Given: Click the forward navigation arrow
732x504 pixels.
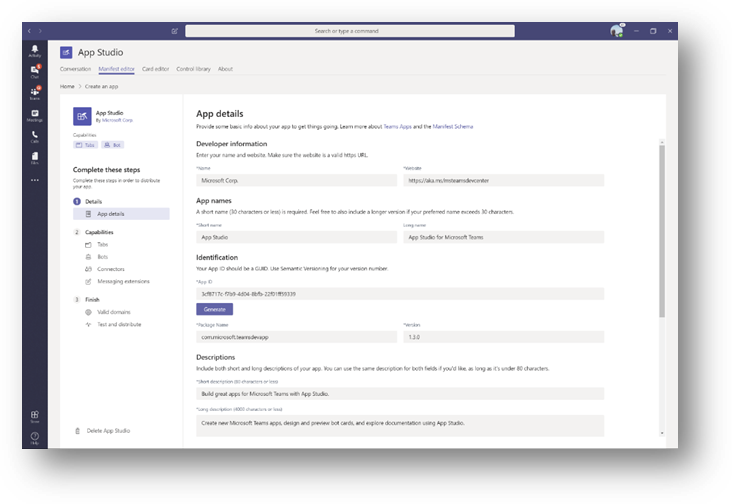Looking at the screenshot, I should pos(40,31).
